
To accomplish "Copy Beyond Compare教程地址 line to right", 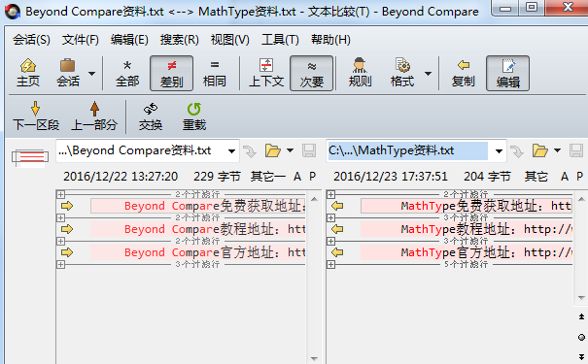I will tap(67, 229).
